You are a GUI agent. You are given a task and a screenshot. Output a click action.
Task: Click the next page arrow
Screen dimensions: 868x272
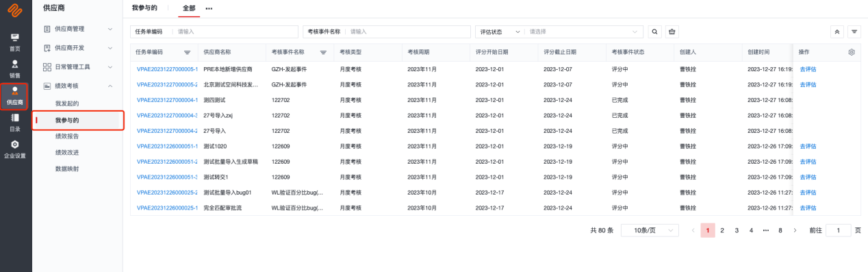[795, 230]
